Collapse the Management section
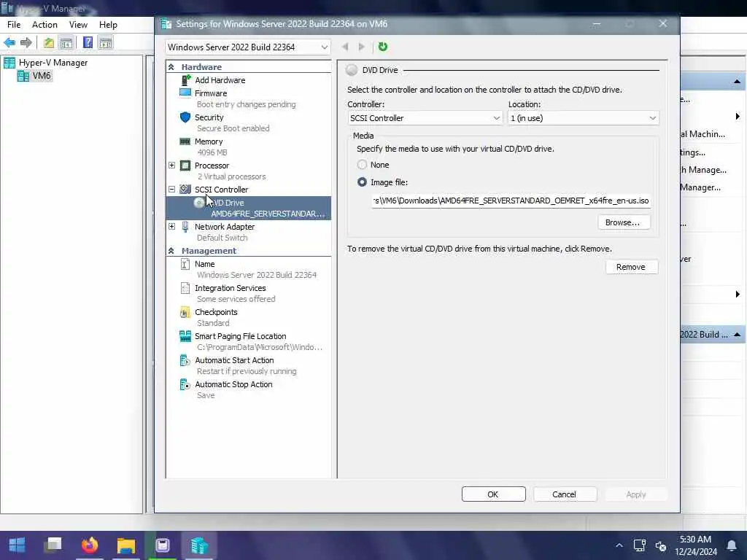Viewport: 747px width, 560px height. point(171,251)
